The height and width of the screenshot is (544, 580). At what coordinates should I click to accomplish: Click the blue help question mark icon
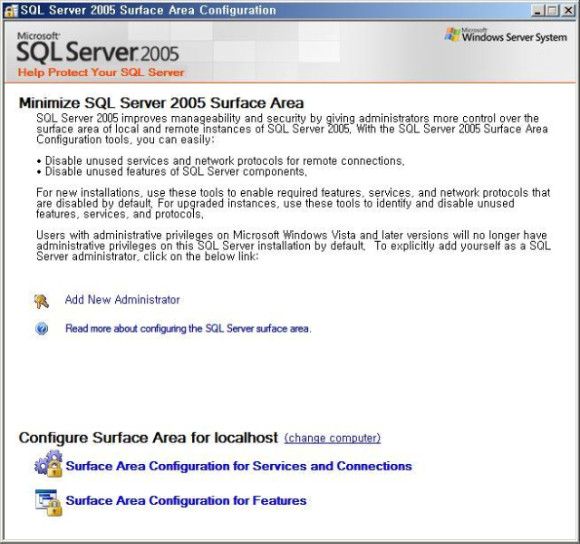click(41, 328)
